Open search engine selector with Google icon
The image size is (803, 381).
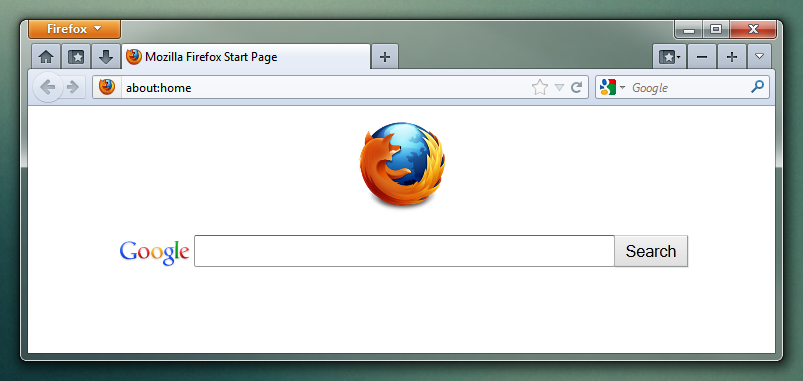(612, 88)
